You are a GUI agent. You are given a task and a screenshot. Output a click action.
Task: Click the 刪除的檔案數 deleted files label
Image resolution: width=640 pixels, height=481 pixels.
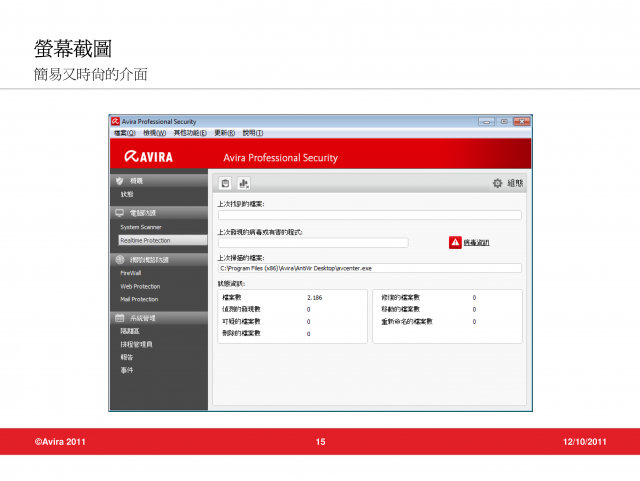click(241, 333)
